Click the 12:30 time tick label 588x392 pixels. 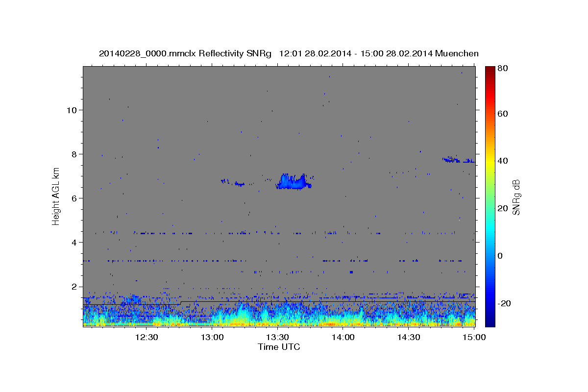coord(147,337)
